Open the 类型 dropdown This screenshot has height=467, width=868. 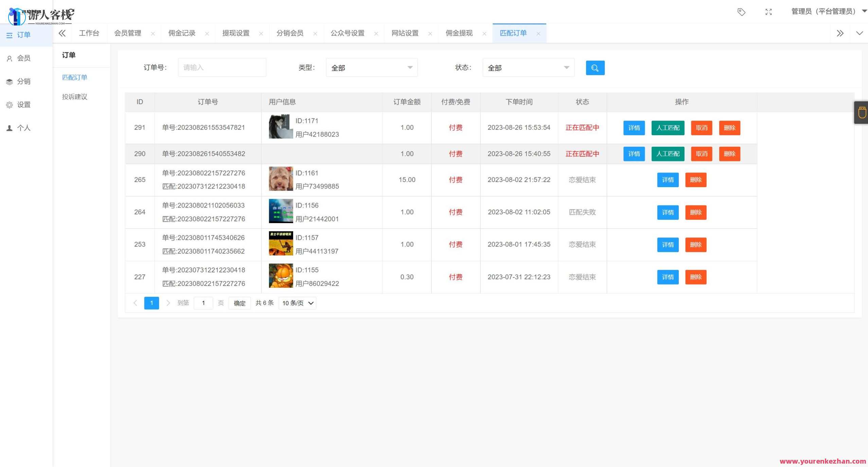371,67
